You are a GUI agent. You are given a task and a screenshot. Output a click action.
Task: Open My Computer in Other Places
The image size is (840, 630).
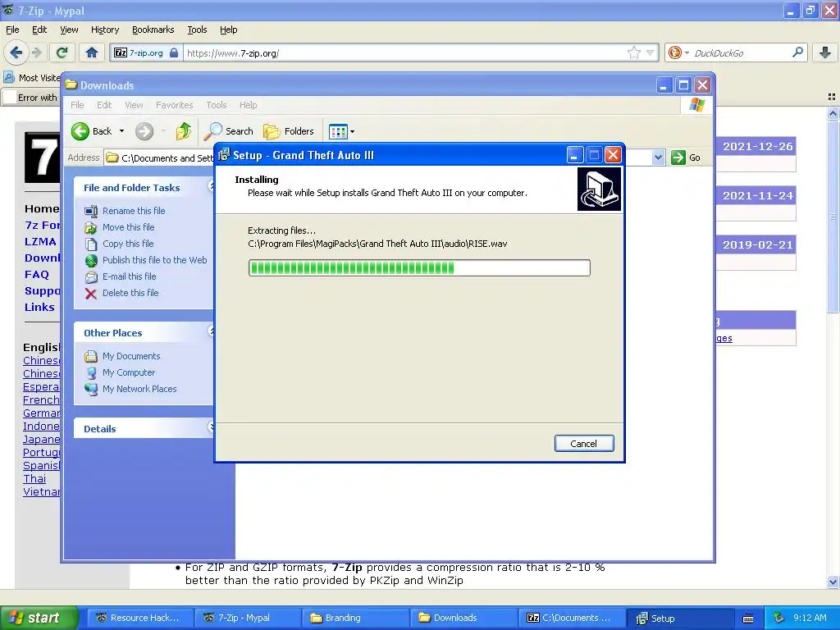129,372
